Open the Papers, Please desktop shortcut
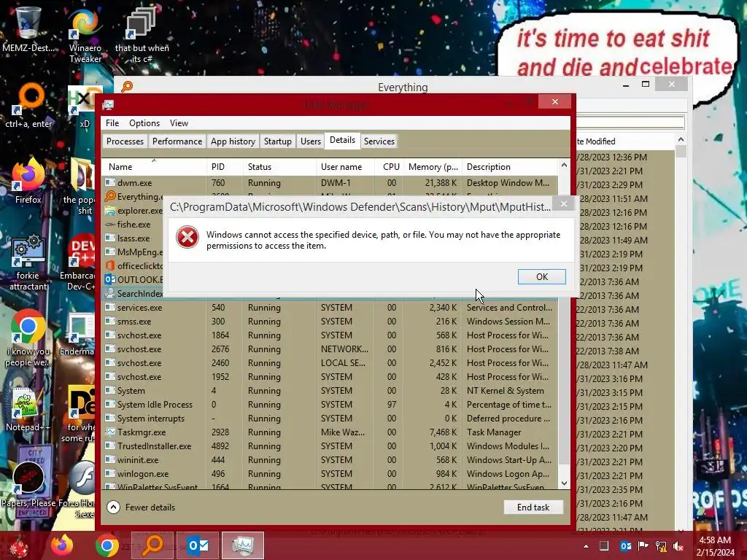Screen dimensions: 747x560 point(28,485)
